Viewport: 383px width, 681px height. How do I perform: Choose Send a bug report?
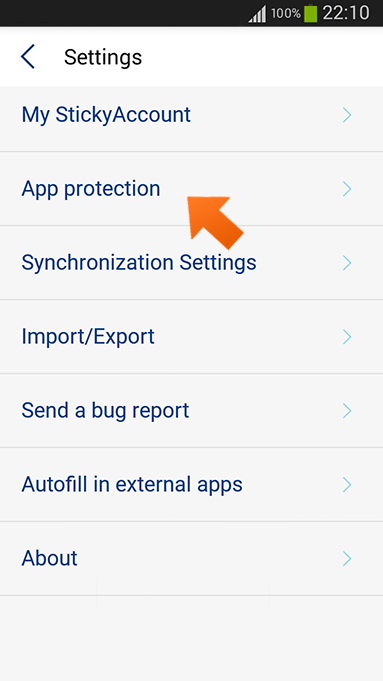[x=192, y=410]
